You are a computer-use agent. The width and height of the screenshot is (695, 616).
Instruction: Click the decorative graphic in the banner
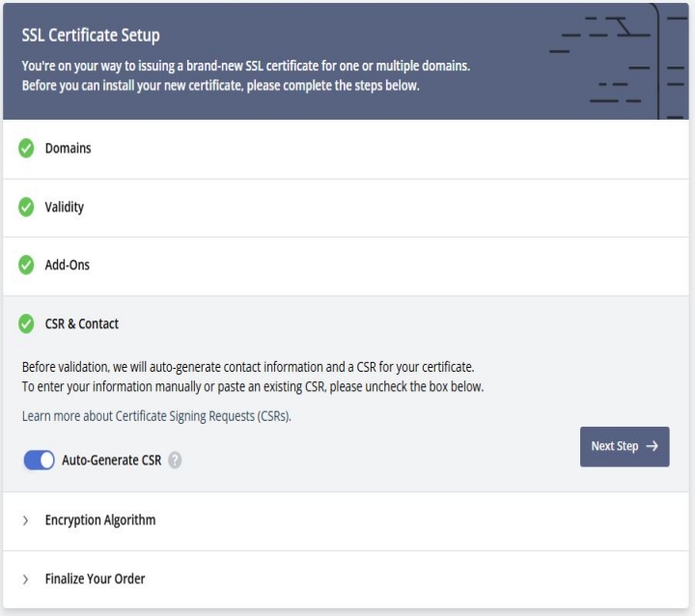(x=619, y=61)
